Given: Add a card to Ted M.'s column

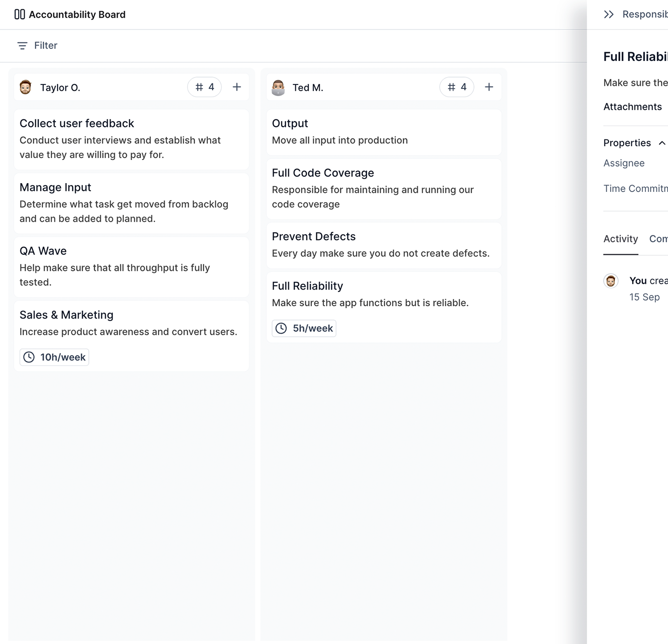Looking at the screenshot, I should click(x=489, y=87).
